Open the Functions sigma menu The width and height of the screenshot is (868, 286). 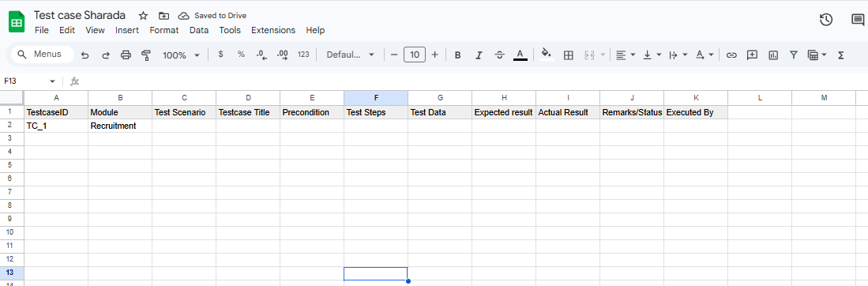pos(841,55)
